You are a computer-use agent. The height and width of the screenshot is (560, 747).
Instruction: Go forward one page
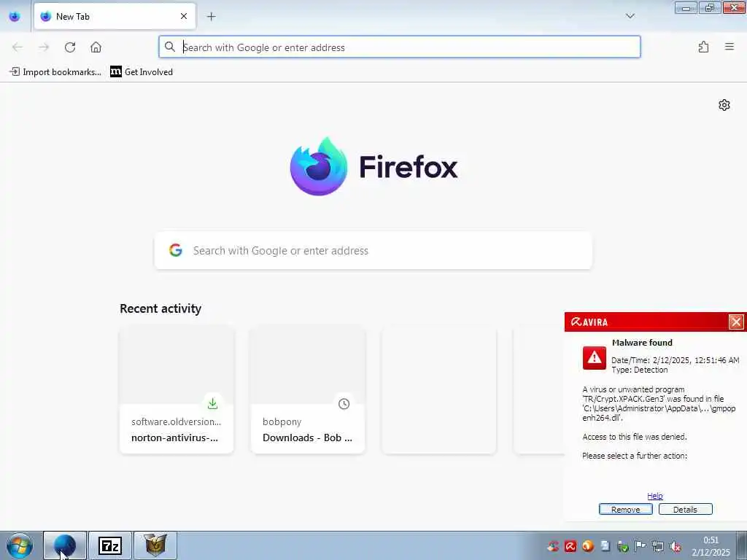pyautogui.click(x=44, y=47)
